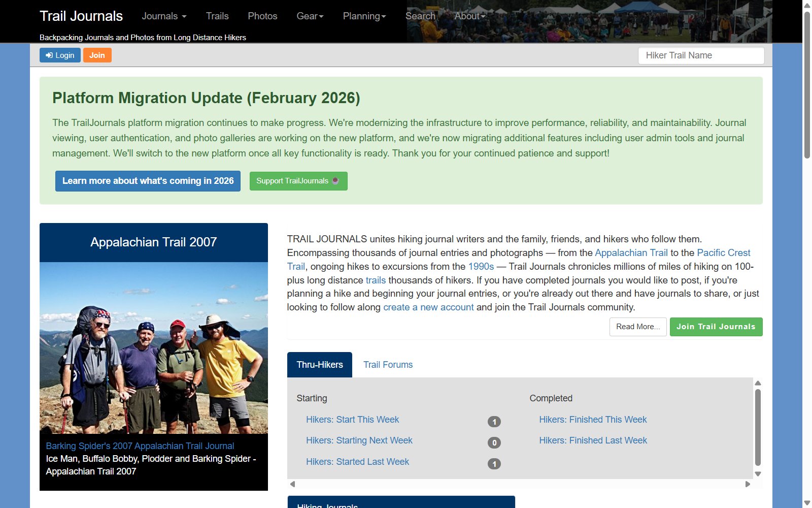
Task: Click the Thru-Hikers panel scroll up arrow
Action: point(758,383)
